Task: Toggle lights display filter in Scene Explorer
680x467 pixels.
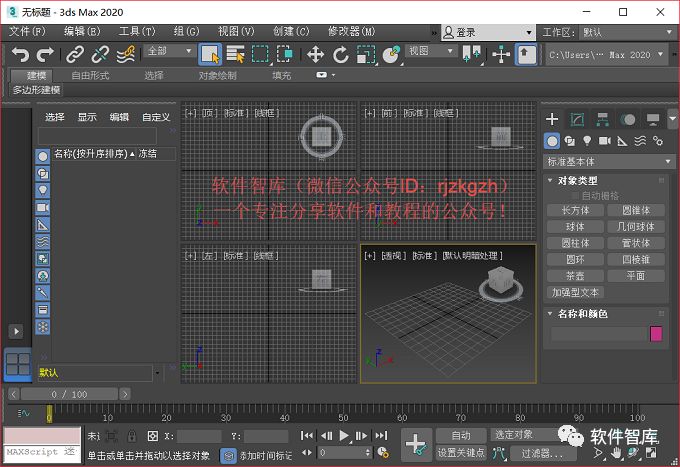Action: tap(42, 190)
